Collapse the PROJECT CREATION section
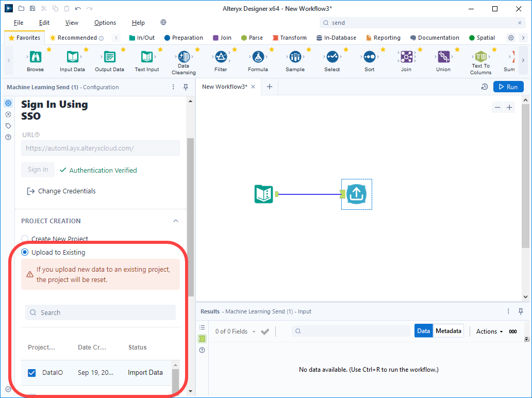 pyautogui.click(x=176, y=221)
